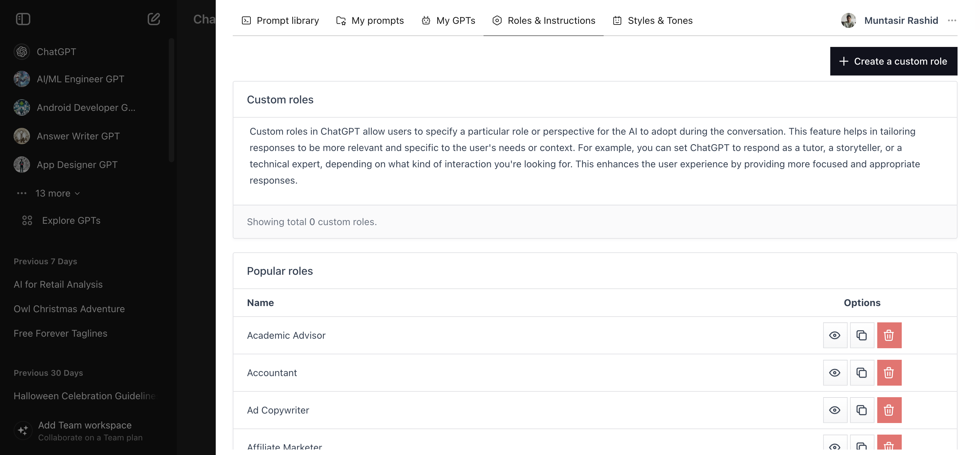This screenshot has width=980, height=455.
Task: Delete the Accountant role with trash icon
Action: (x=889, y=372)
